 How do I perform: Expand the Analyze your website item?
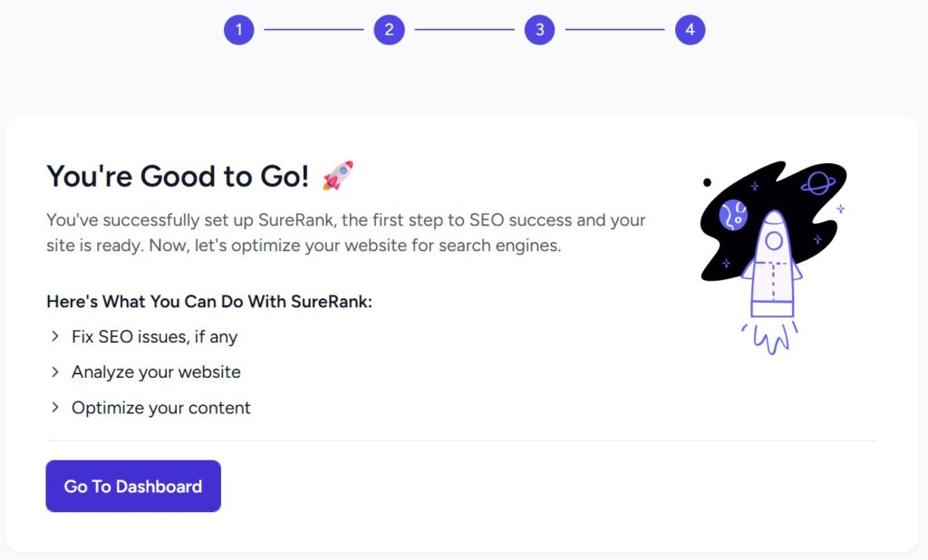coord(55,372)
